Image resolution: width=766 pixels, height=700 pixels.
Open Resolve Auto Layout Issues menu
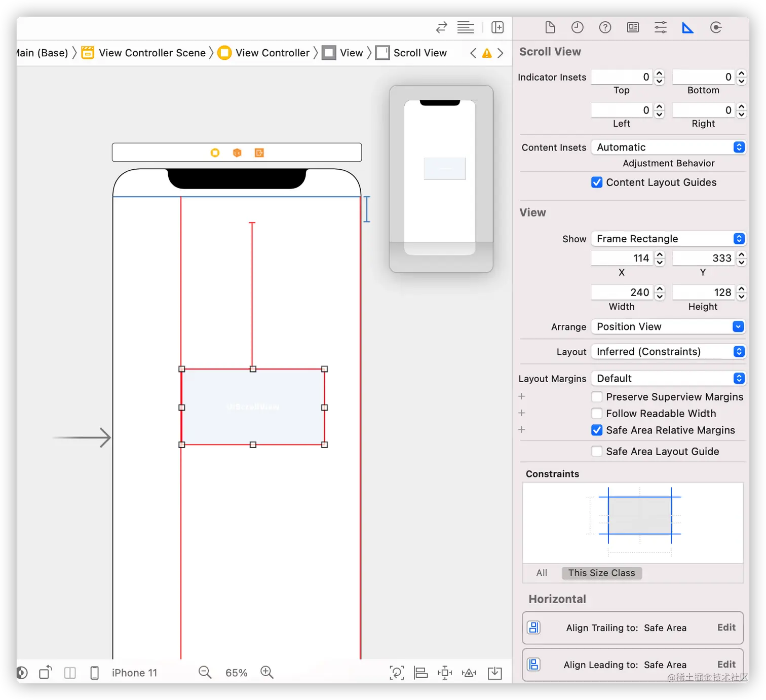click(x=469, y=673)
